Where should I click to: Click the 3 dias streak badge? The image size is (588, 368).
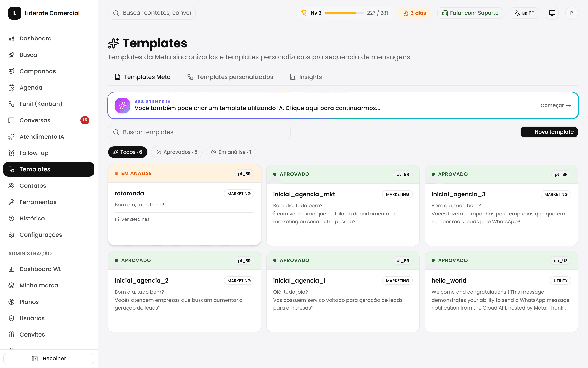coord(414,13)
